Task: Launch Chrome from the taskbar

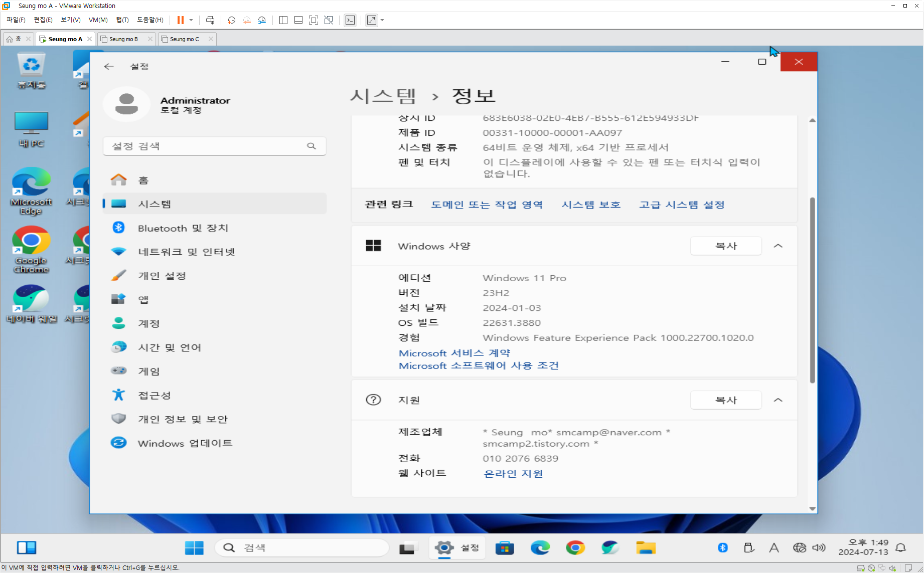Action: [x=575, y=548]
